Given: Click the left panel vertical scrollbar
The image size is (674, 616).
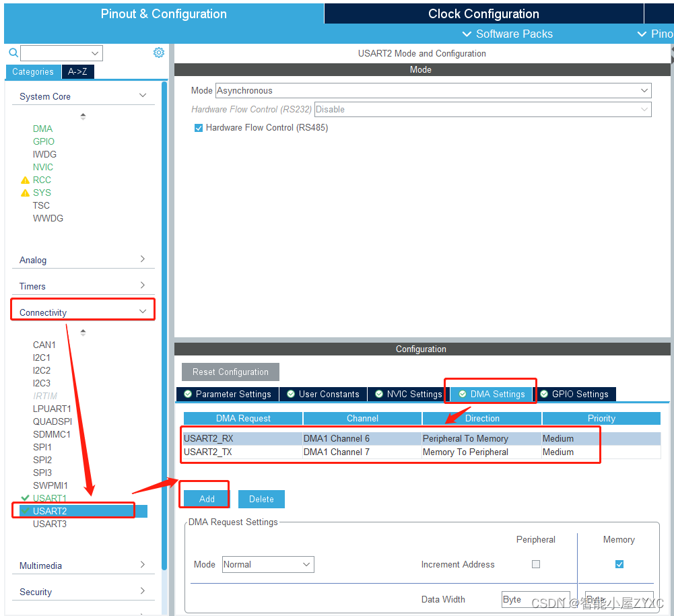Looking at the screenshot, I should (164, 325).
